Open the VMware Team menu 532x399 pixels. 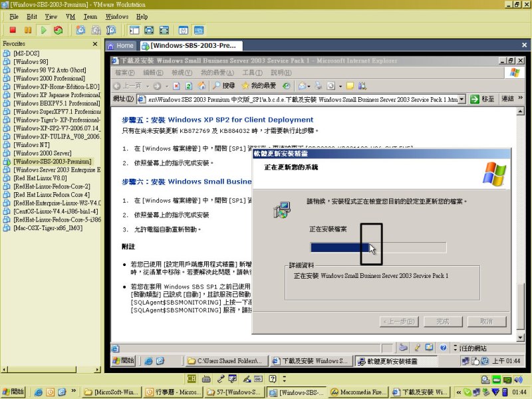(90, 17)
